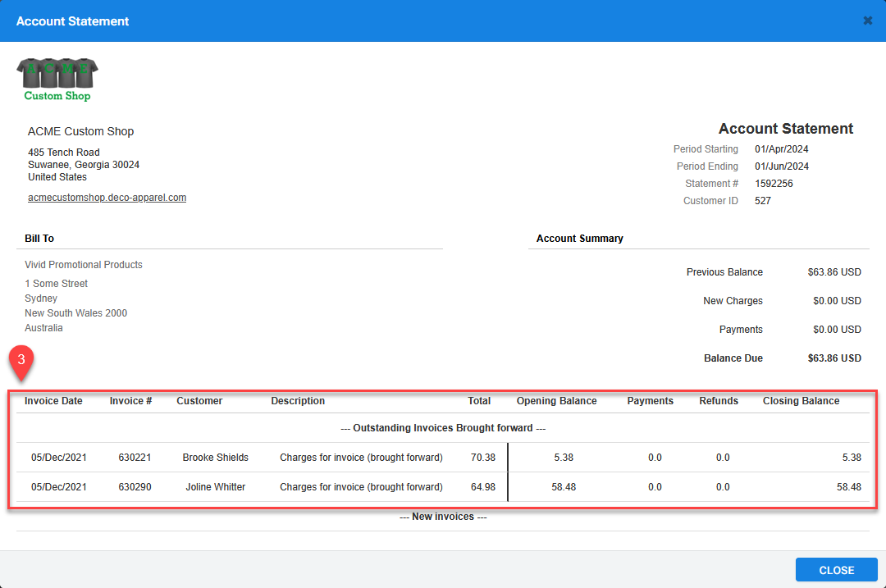Image resolution: width=886 pixels, height=588 pixels.
Task: Click the Customer column header
Action: (x=199, y=401)
